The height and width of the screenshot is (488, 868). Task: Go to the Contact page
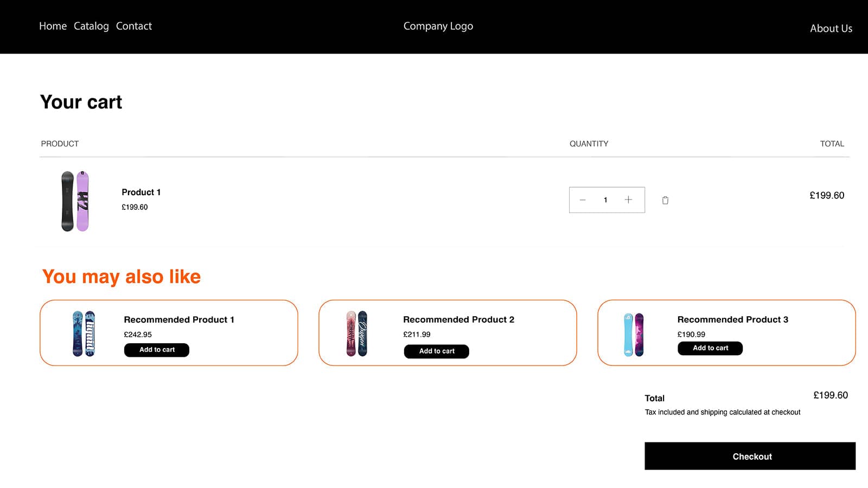(x=133, y=26)
